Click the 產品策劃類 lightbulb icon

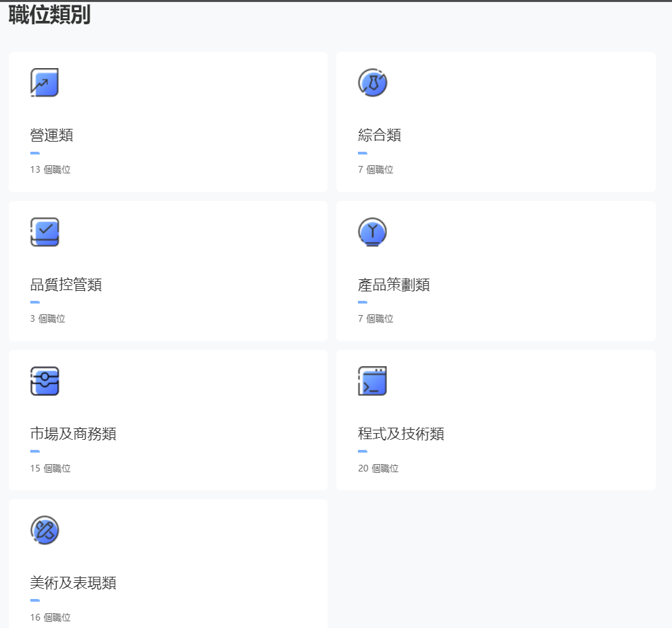tap(373, 231)
